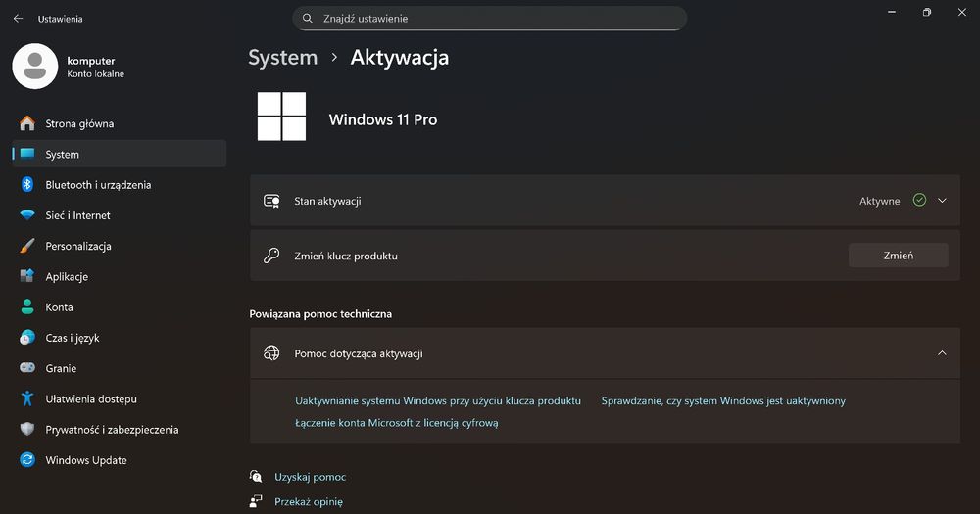
Task: Open the Aplikacje settings section
Action: 67,277
